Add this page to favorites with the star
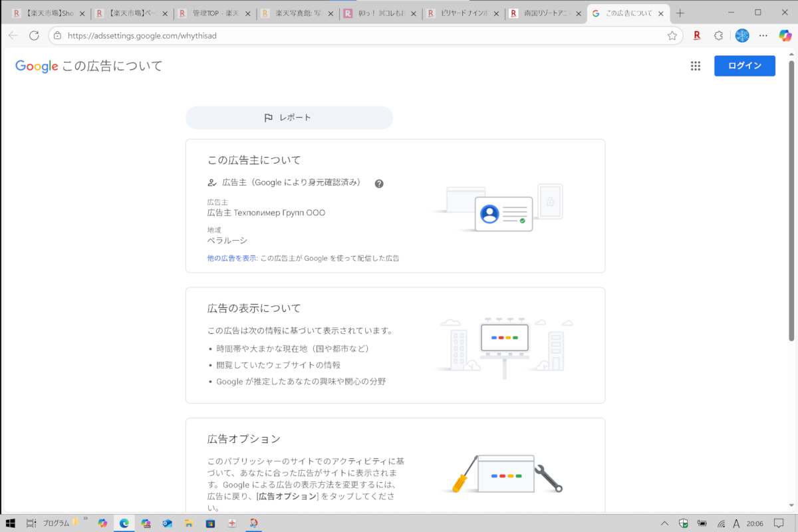The width and height of the screenshot is (798, 532). pyautogui.click(x=672, y=36)
